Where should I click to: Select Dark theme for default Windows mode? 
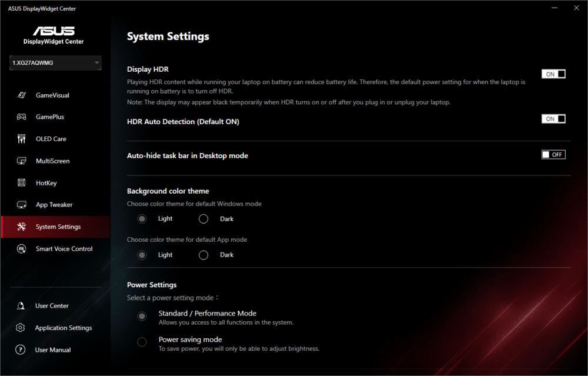point(203,219)
